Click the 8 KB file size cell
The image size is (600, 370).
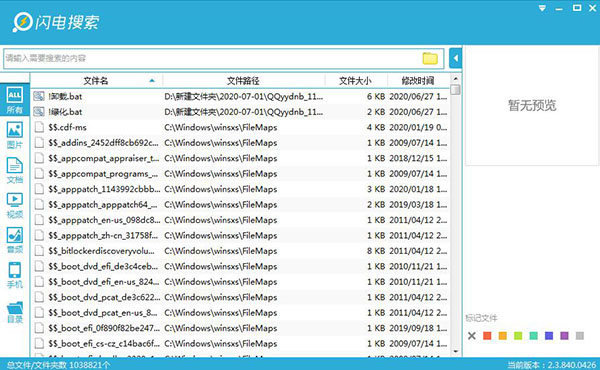click(x=375, y=251)
